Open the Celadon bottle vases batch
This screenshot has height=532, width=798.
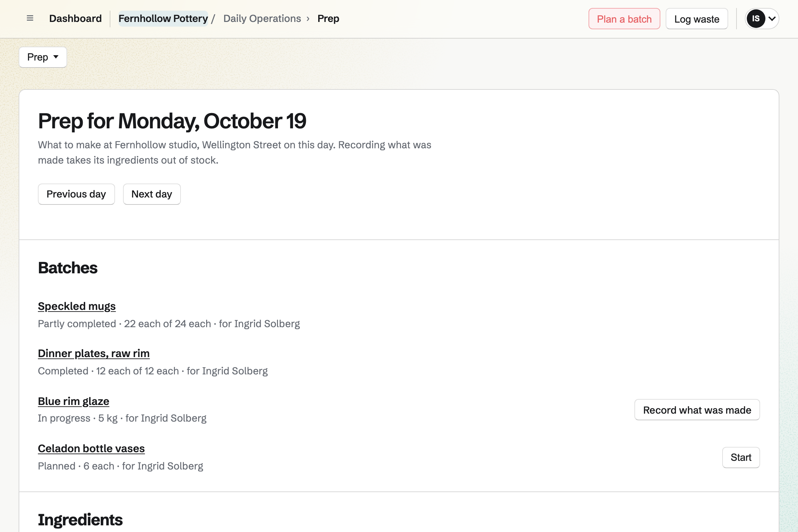(x=91, y=448)
